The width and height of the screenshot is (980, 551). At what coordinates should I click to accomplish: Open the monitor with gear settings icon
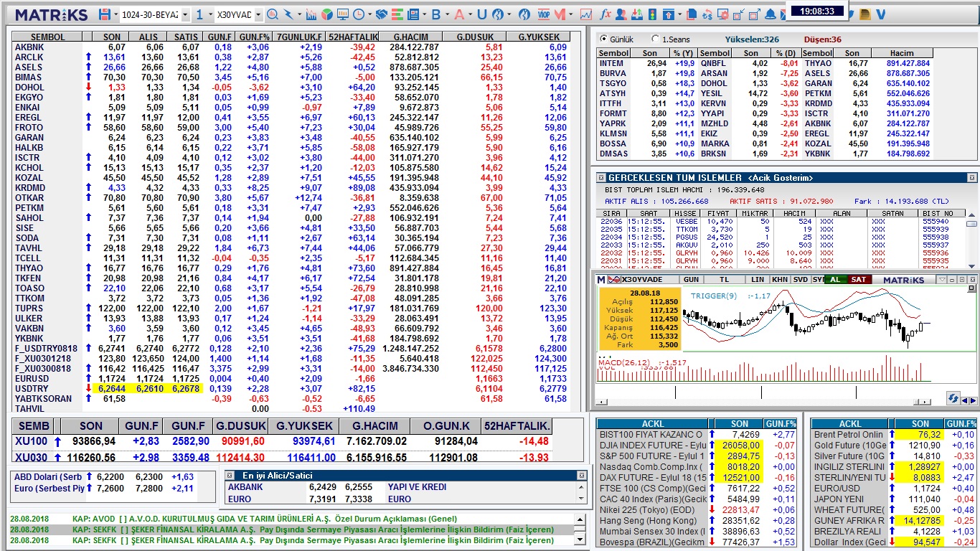tap(723, 14)
